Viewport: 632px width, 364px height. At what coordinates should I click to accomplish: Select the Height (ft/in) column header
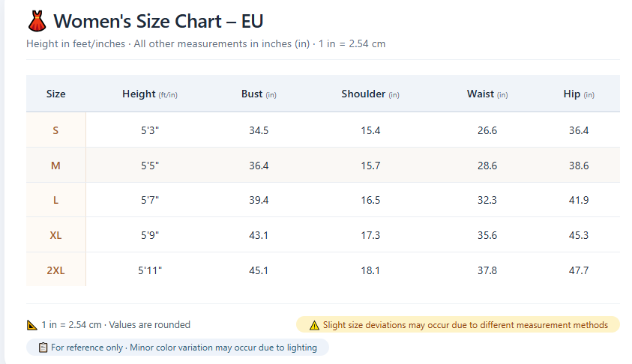[150, 94]
